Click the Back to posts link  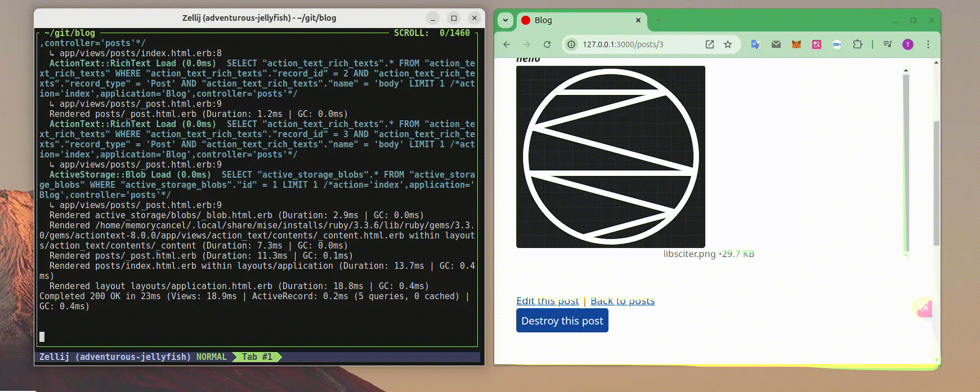623,301
